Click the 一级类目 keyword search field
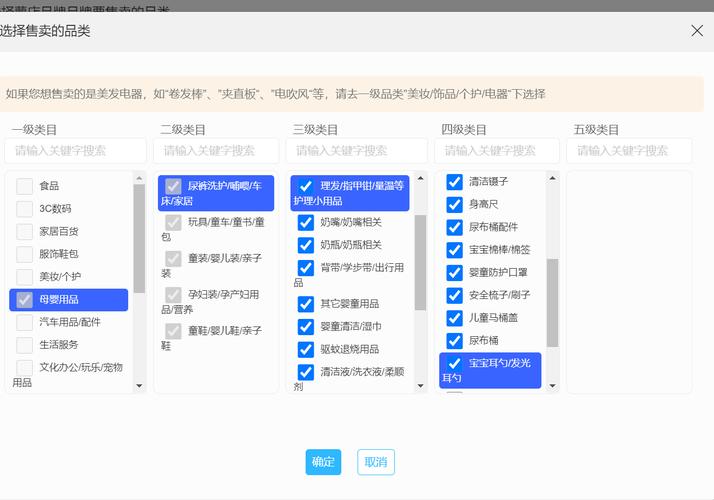The height and width of the screenshot is (500, 714). [76, 151]
